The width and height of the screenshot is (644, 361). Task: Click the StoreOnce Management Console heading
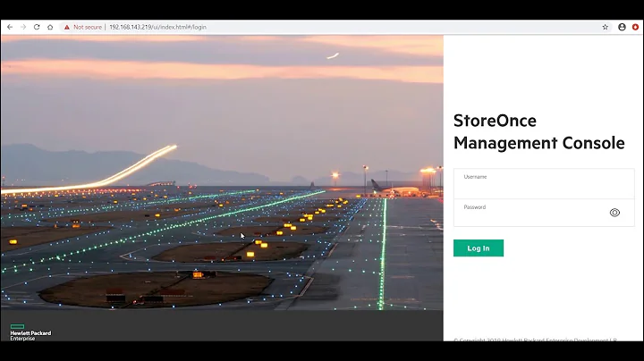point(538,131)
